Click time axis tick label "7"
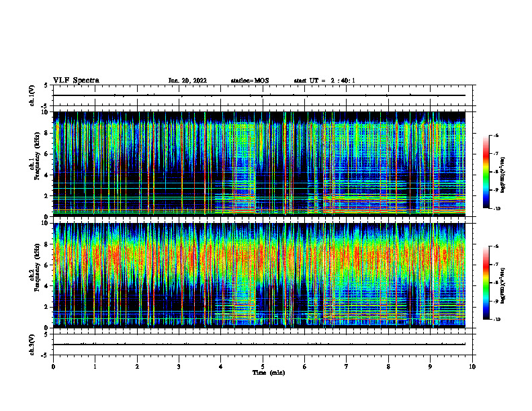The width and height of the screenshot is (532, 411). pyautogui.click(x=347, y=367)
